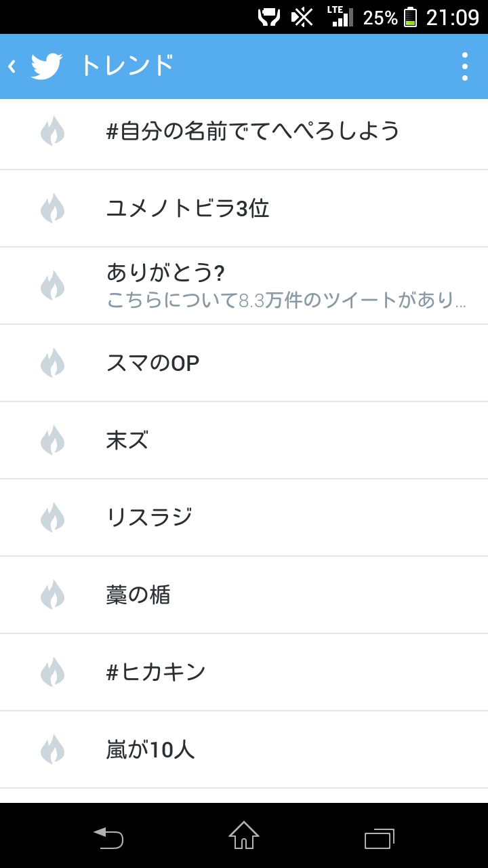This screenshot has height=868, width=488.
Task: Tap the flame icon next to リスラジ
Action: click(52, 517)
